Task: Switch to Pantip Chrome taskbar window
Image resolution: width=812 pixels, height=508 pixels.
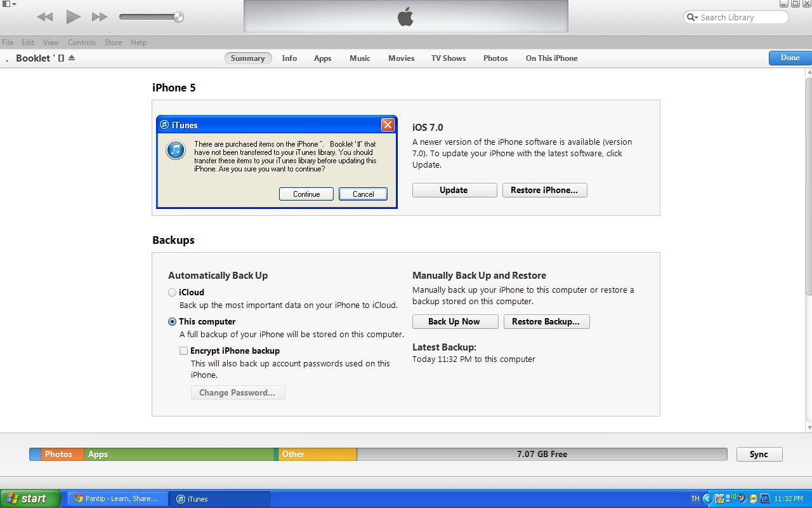Action: click(x=117, y=498)
